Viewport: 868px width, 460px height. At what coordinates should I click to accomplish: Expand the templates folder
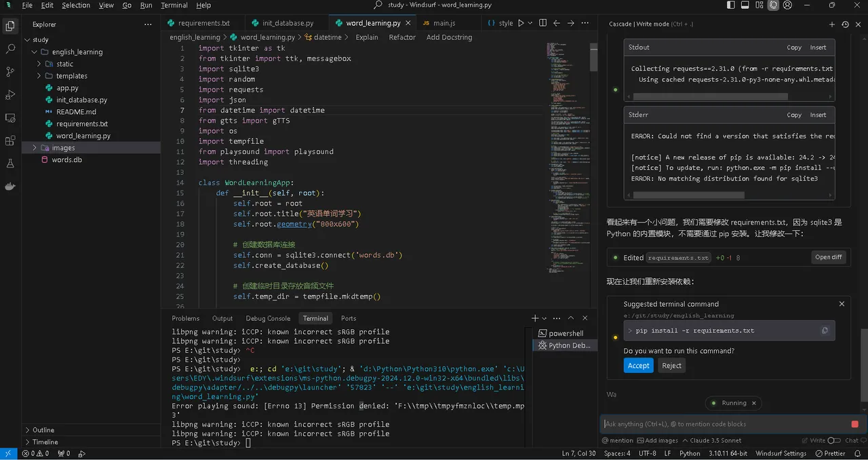[39, 76]
